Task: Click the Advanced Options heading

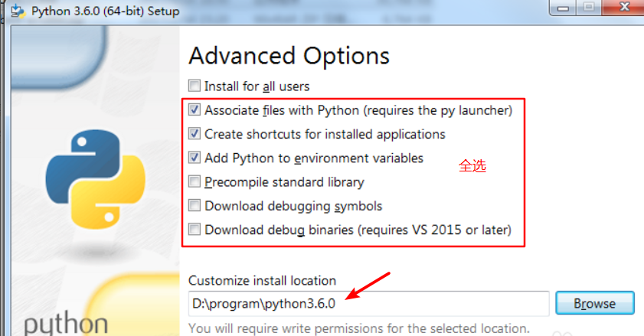Action: click(x=289, y=56)
